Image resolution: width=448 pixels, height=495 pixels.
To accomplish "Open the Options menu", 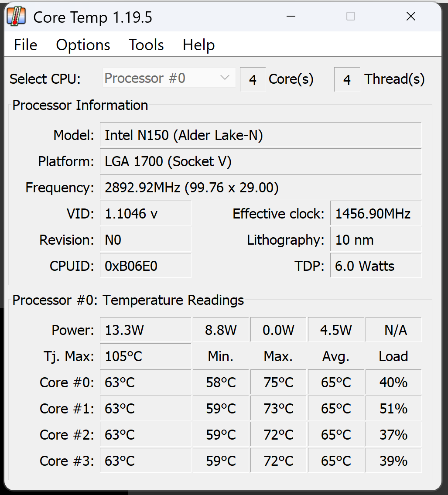I will [x=83, y=45].
